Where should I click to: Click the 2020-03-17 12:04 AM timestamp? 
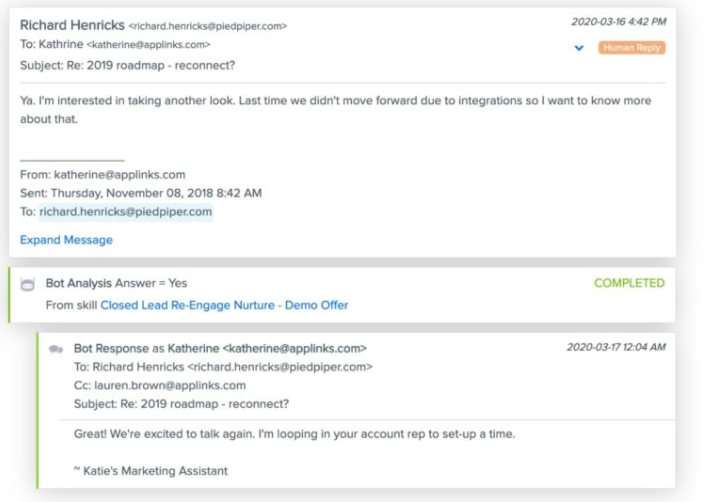[x=615, y=347]
